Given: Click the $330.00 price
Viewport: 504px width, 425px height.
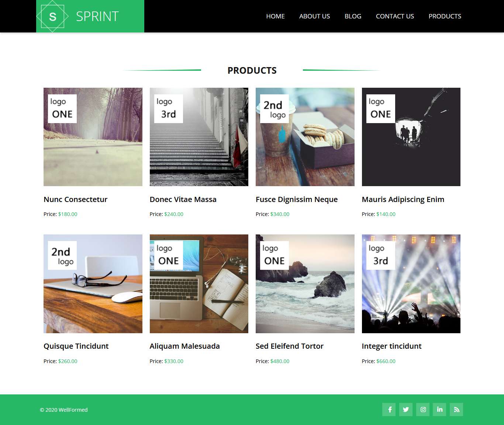Looking at the screenshot, I should point(174,361).
